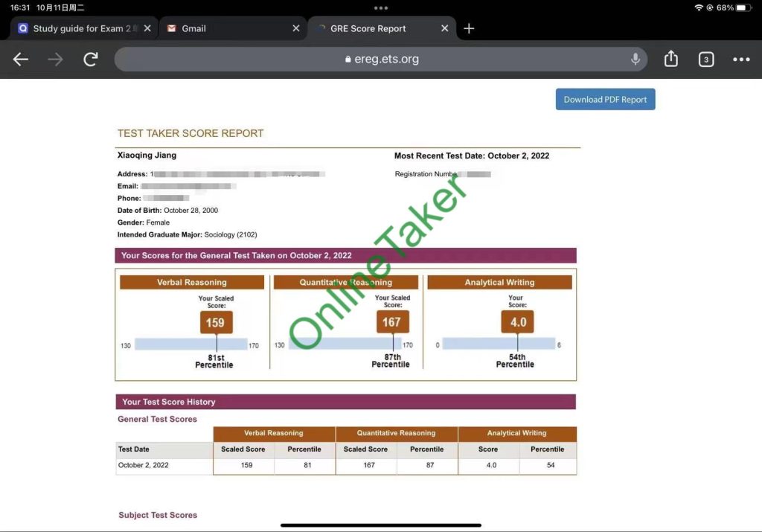
Task: Click the Quantitative Reasoning score badge 167
Action: point(393,322)
